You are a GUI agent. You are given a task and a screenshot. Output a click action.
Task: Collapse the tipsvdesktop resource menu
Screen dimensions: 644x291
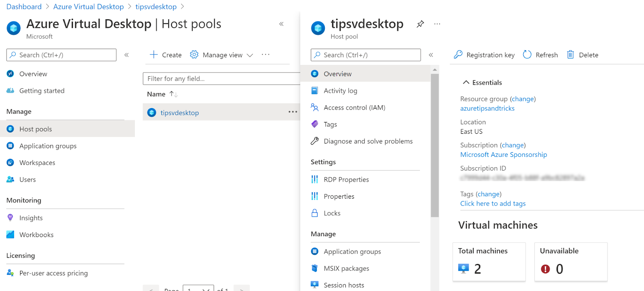pos(431,55)
